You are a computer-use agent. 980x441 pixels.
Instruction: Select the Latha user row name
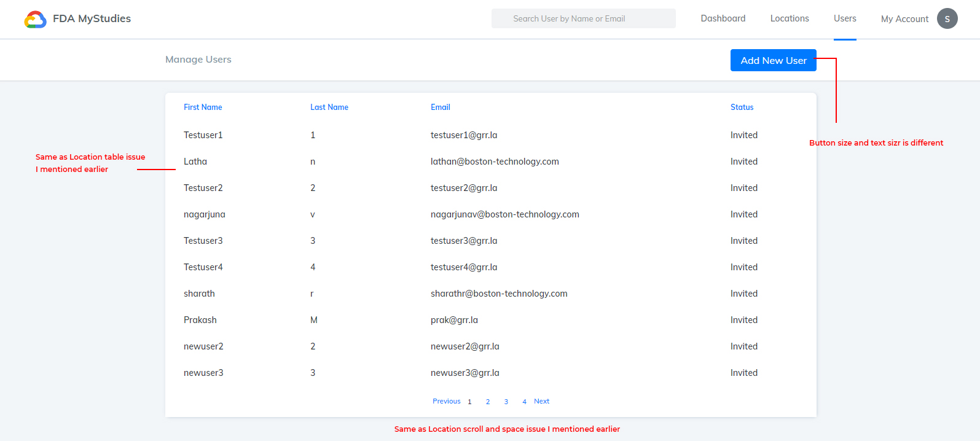[x=195, y=162]
